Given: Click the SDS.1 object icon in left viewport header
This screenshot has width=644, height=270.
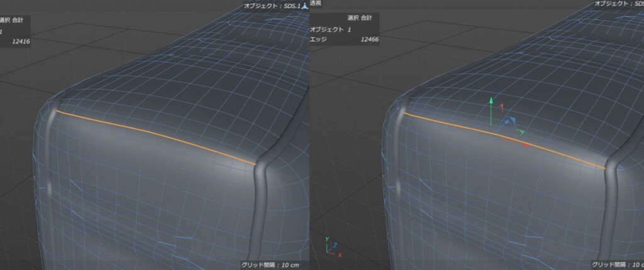Looking at the screenshot, I should (x=305, y=5).
